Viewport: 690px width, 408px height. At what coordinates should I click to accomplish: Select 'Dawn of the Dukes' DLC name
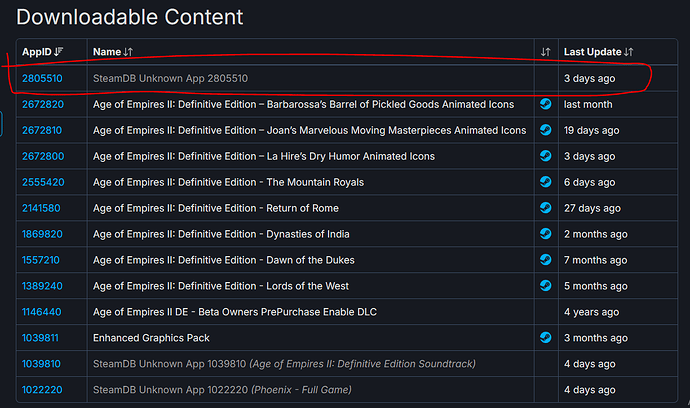click(x=224, y=260)
